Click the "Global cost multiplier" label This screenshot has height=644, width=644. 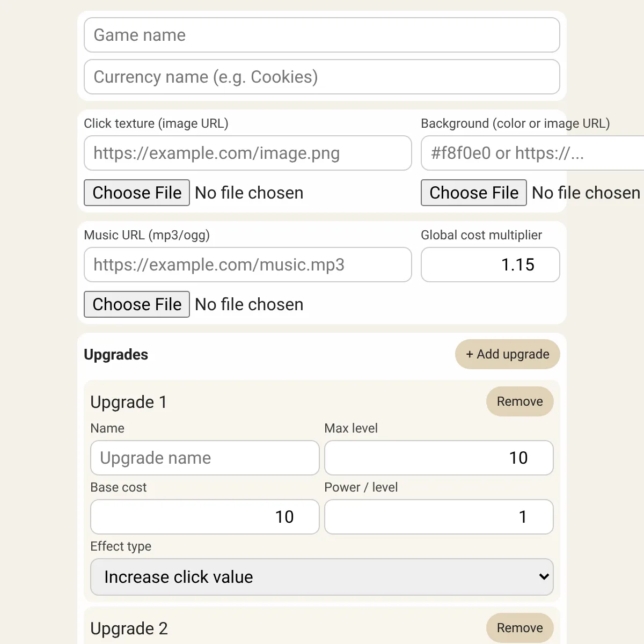click(x=481, y=235)
